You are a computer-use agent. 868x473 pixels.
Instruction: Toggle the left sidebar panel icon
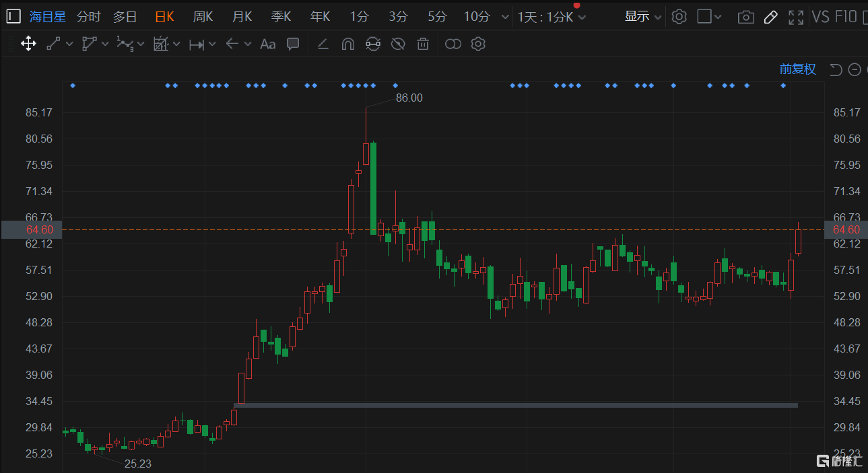tap(13, 17)
